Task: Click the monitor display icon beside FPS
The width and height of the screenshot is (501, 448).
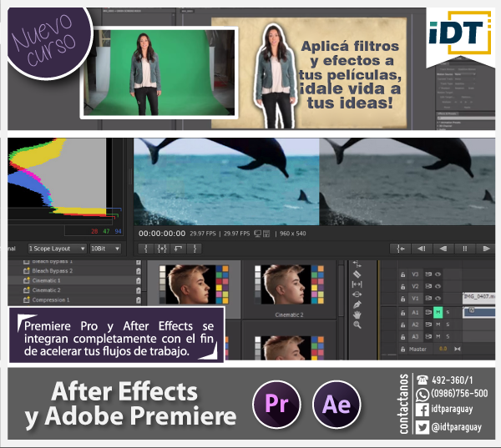Action: [258, 234]
